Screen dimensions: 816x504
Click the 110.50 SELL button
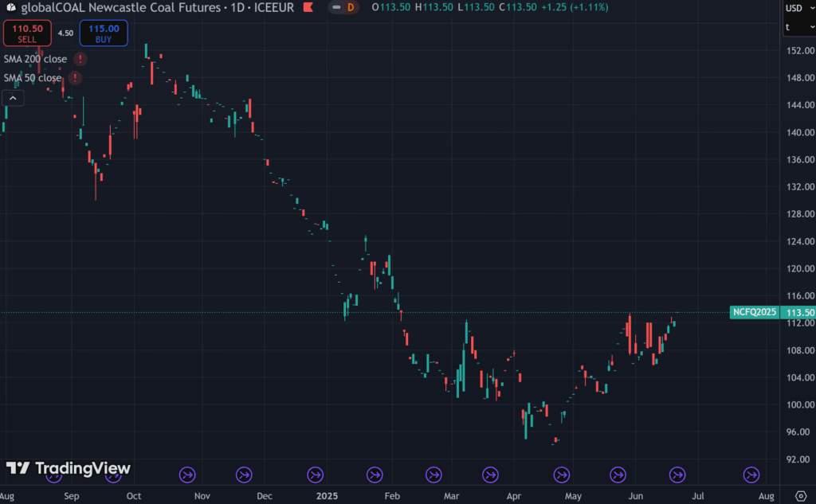point(27,33)
